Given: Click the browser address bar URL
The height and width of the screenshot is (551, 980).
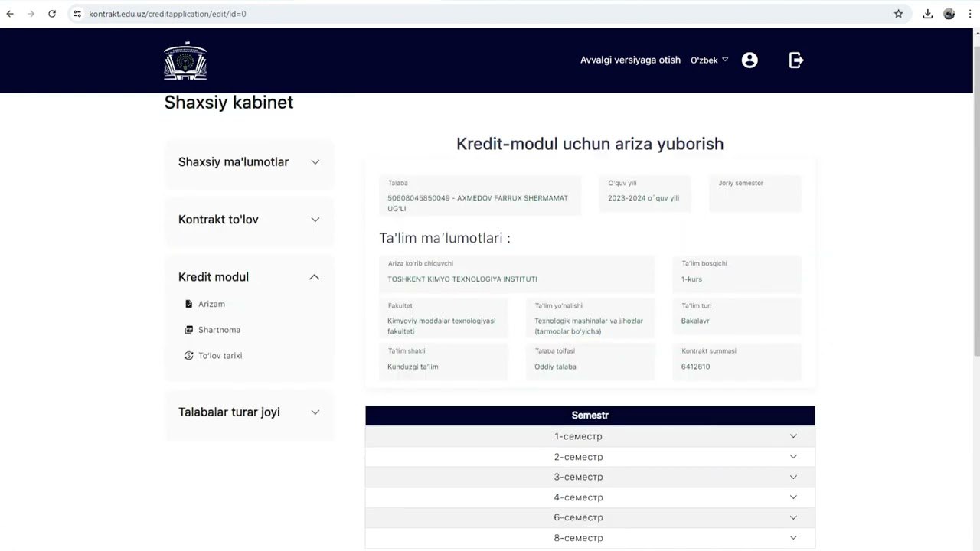Looking at the screenshot, I should [168, 14].
